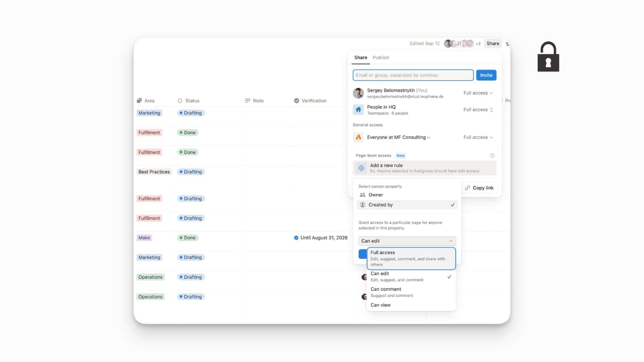
Task: Click the Verification column header icon
Action: (297, 101)
